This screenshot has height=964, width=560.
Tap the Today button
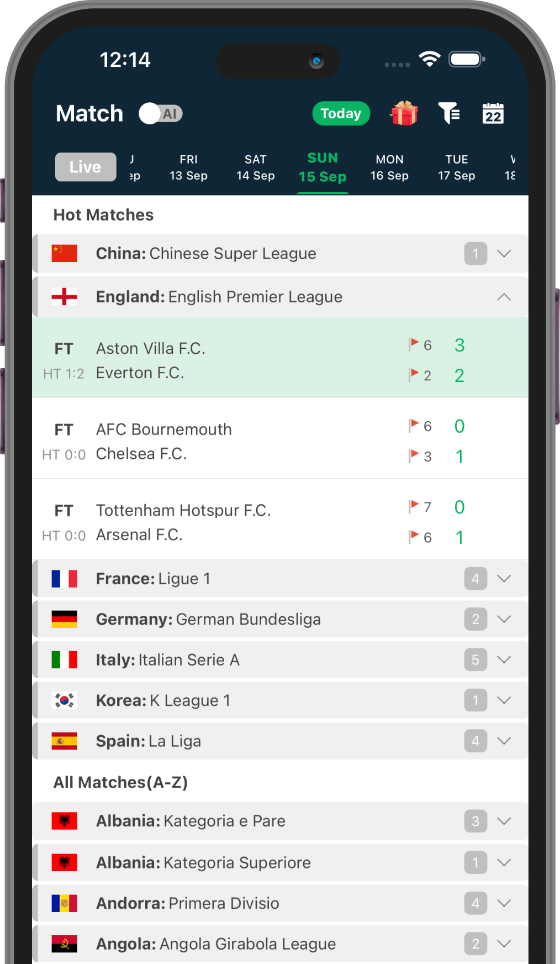tap(341, 113)
